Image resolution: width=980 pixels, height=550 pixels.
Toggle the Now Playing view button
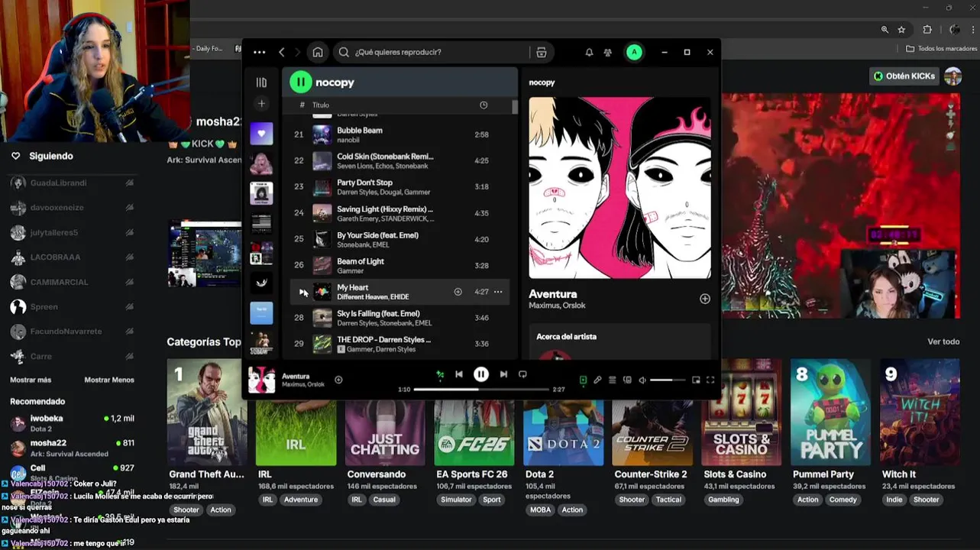click(583, 380)
